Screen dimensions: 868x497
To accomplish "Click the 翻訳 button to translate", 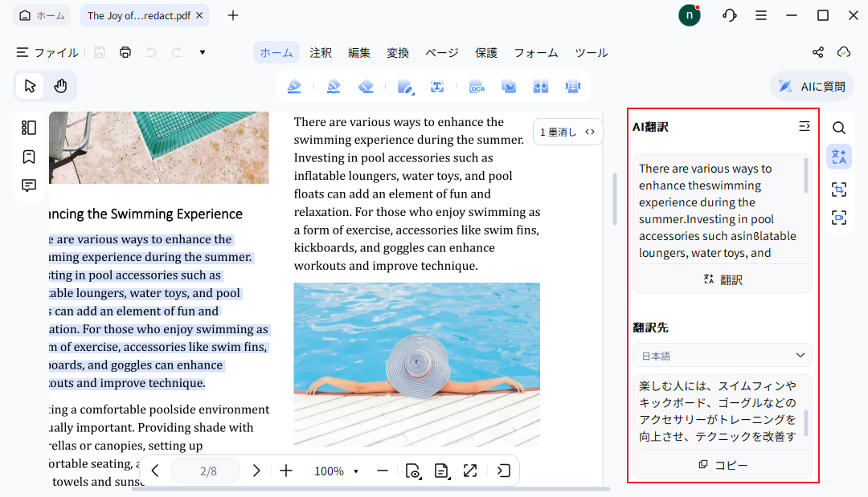I will (722, 279).
